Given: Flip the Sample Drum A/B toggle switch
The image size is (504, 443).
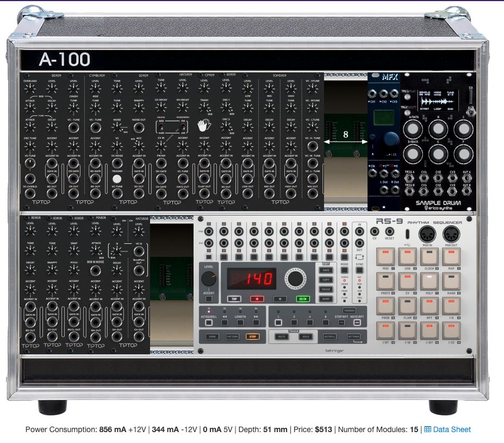Looking at the screenshot, I should 471,112.
